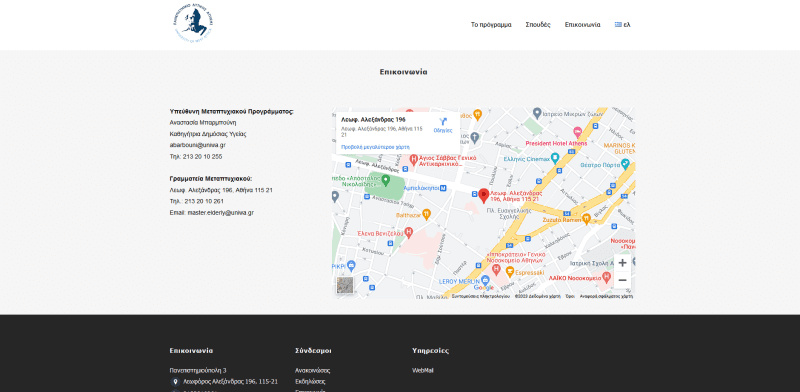Open the Εκδηλώσεις footer link
This screenshot has height=392, width=800.
(x=310, y=382)
